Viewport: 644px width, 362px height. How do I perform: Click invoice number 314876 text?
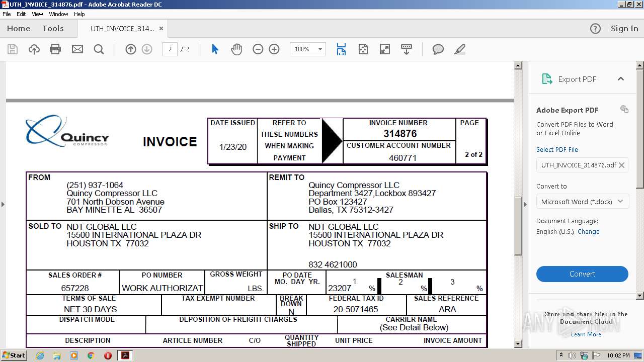pos(400,134)
